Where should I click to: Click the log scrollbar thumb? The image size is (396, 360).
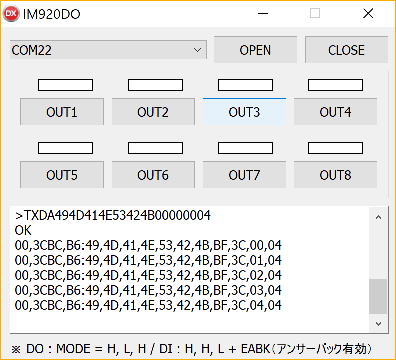pyautogui.click(x=378, y=296)
